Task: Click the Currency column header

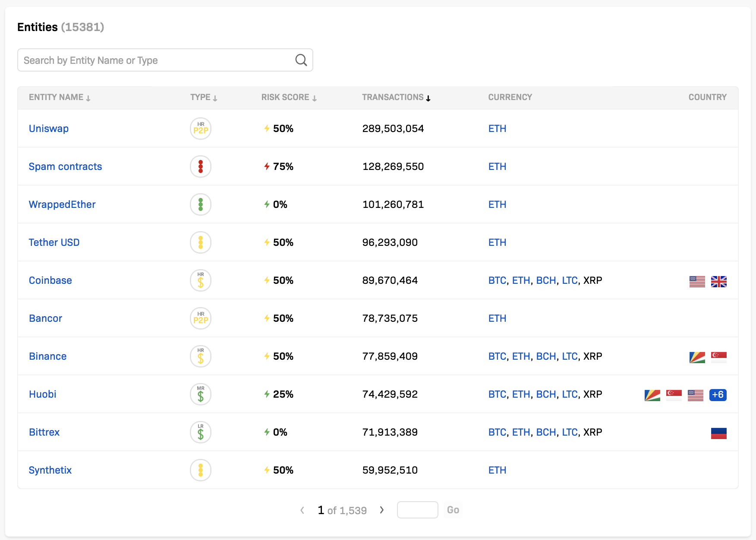Action: 510,97
